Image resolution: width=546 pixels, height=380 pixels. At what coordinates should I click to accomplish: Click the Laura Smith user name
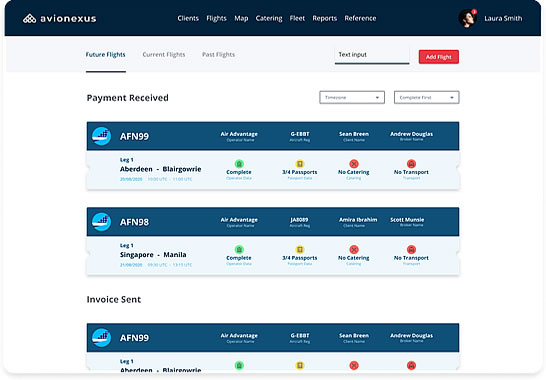click(x=503, y=18)
